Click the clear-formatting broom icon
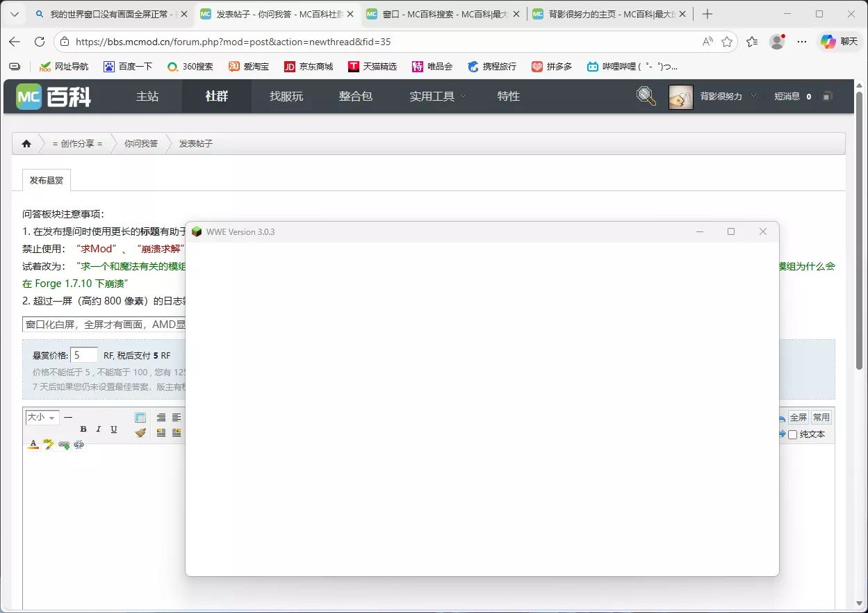 (x=139, y=432)
